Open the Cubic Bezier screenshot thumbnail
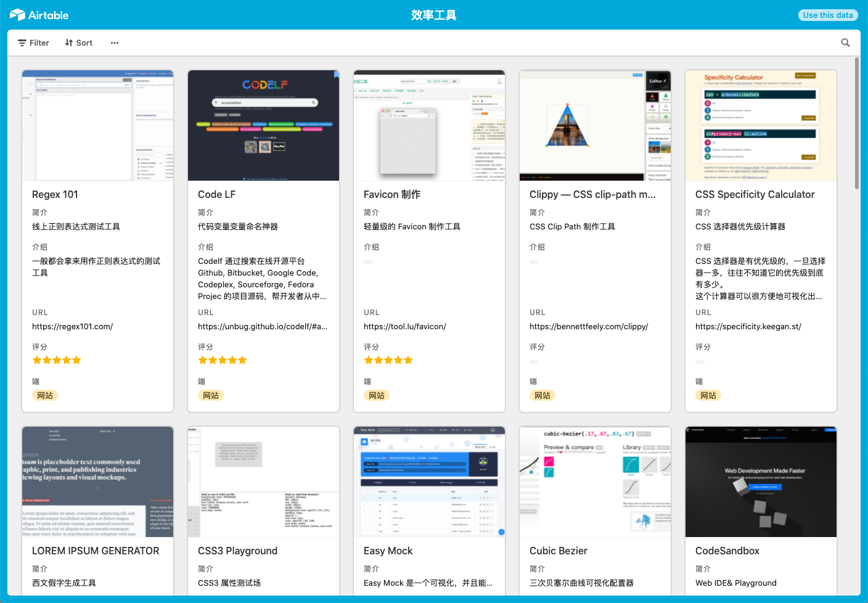868x603 pixels. (596, 482)
